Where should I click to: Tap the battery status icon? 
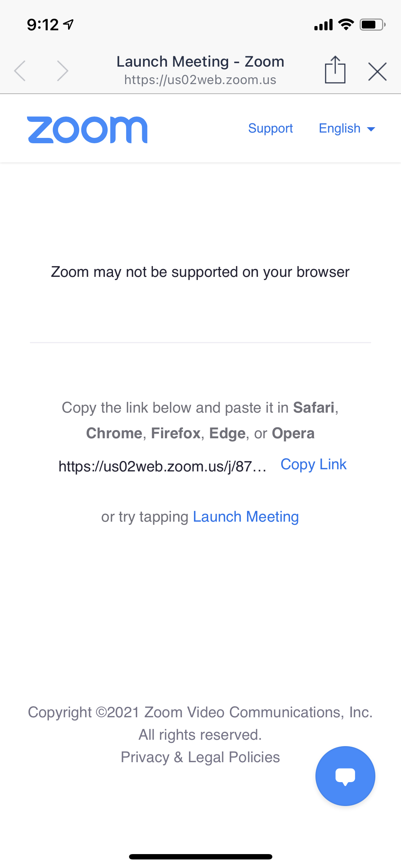coord(372,25)
